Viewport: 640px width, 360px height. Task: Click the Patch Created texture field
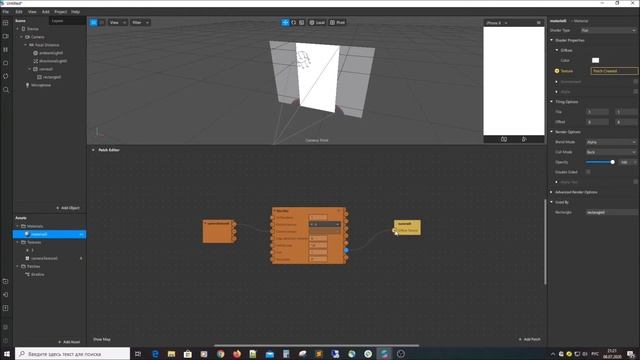(x=614, y=71)
